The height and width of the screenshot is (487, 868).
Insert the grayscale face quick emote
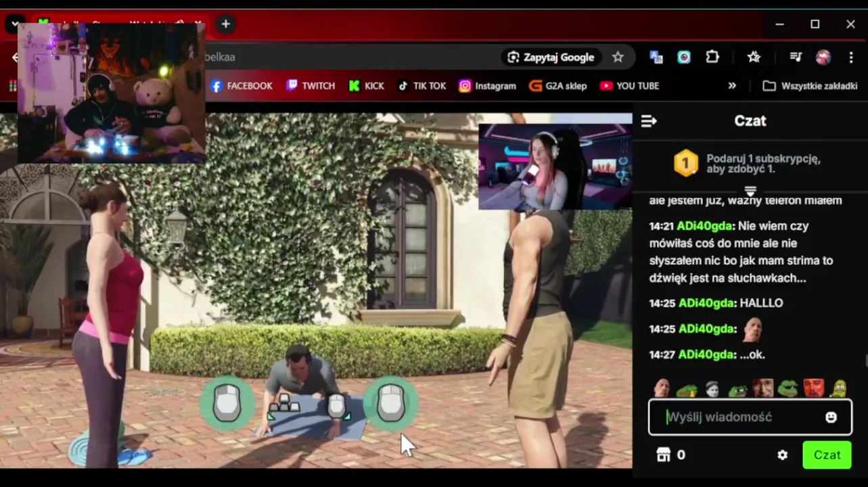pos(712,388)
